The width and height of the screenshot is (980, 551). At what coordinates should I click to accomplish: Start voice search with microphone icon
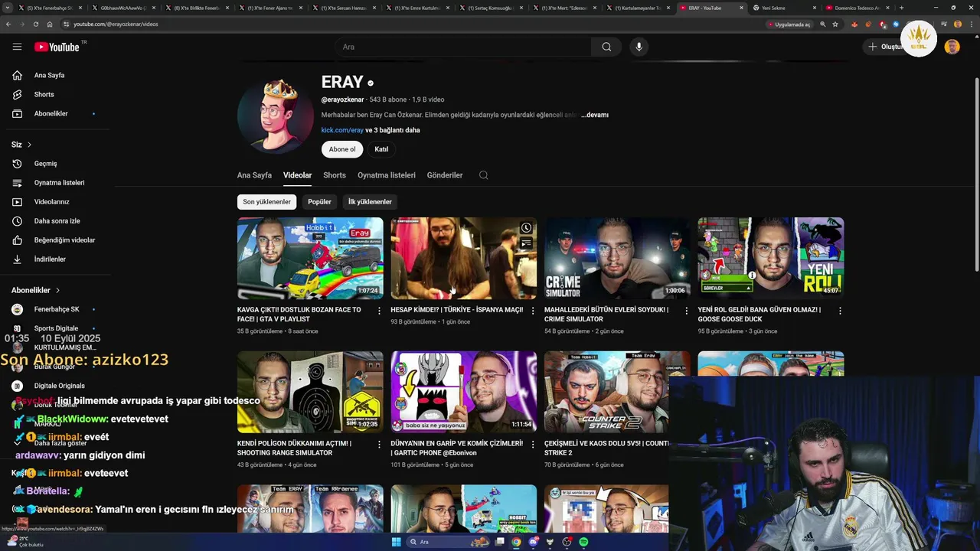tap(639, 47)
